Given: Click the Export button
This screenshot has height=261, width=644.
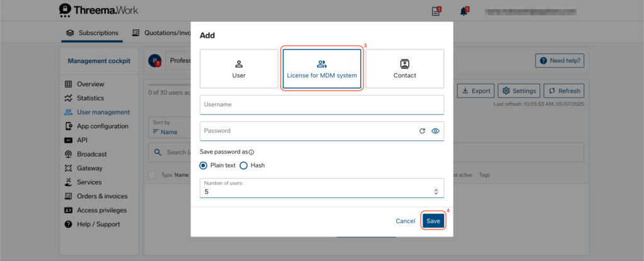Looking at the screenshot, I should (475, 91).
